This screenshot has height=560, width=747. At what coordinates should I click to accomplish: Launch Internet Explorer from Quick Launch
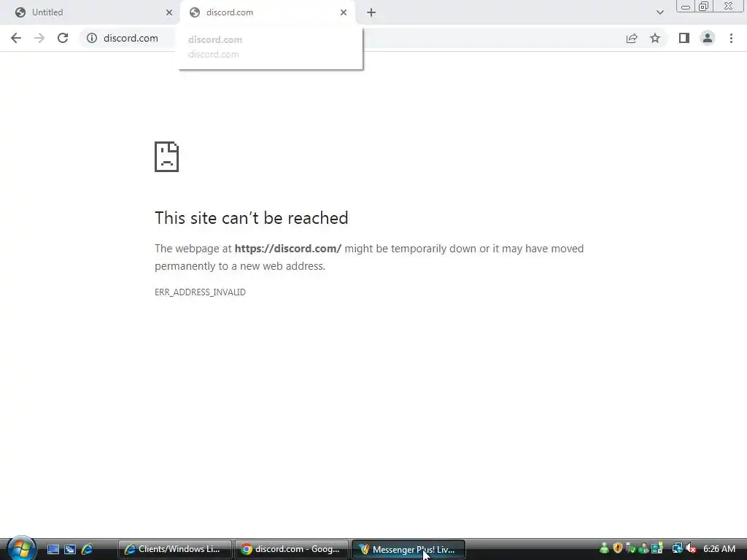[88, 549]
